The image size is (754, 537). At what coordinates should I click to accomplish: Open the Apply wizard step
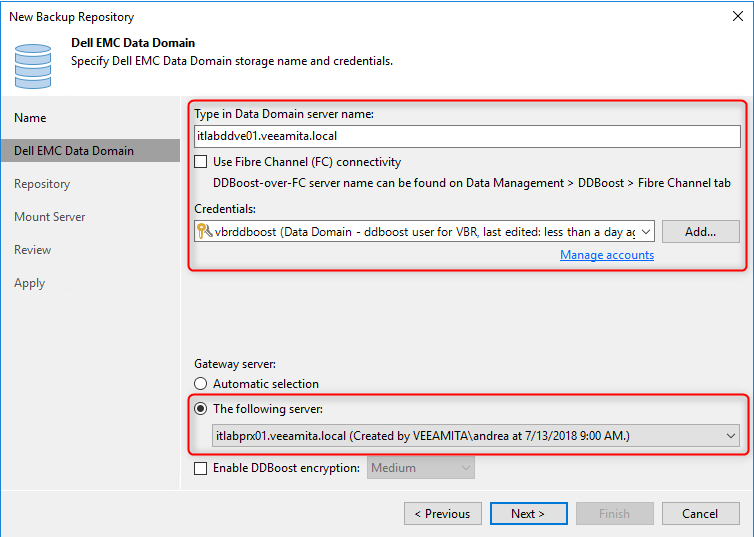pyautogui.click(x=29, y=283)
